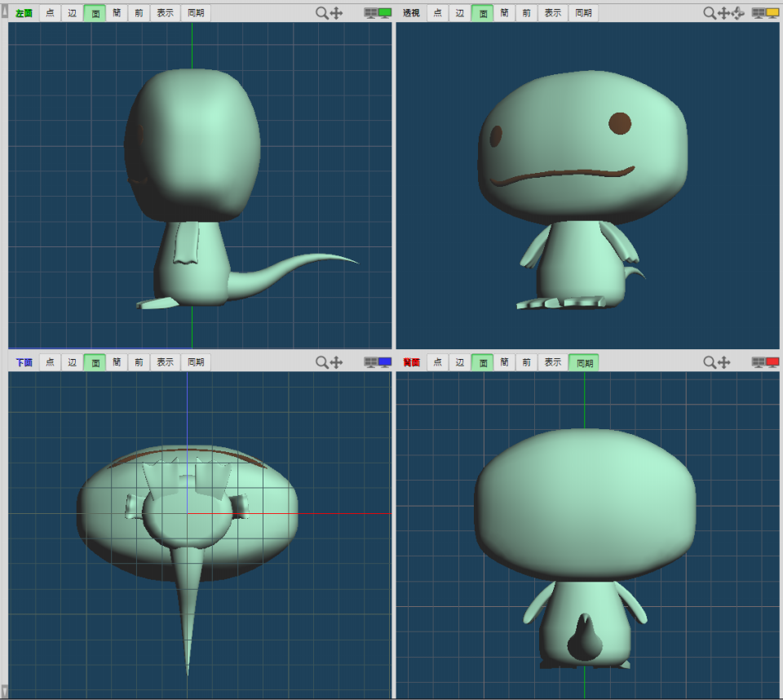
Task: Click the pan arrows icon in the 左面 view
Action: pos(336,13)
